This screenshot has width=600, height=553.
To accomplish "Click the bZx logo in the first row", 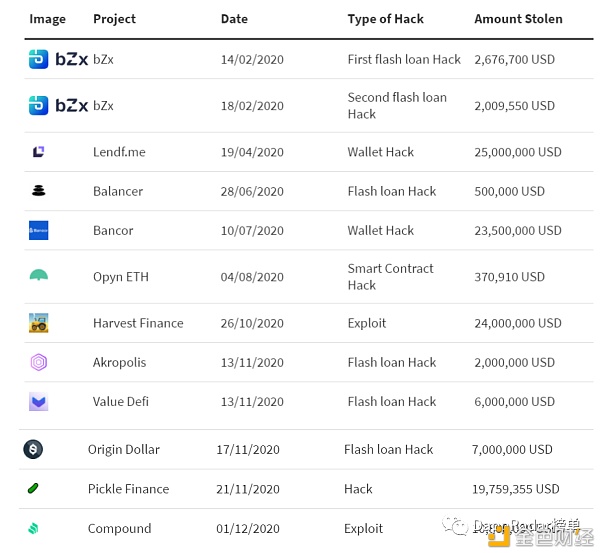I will 58,59.
